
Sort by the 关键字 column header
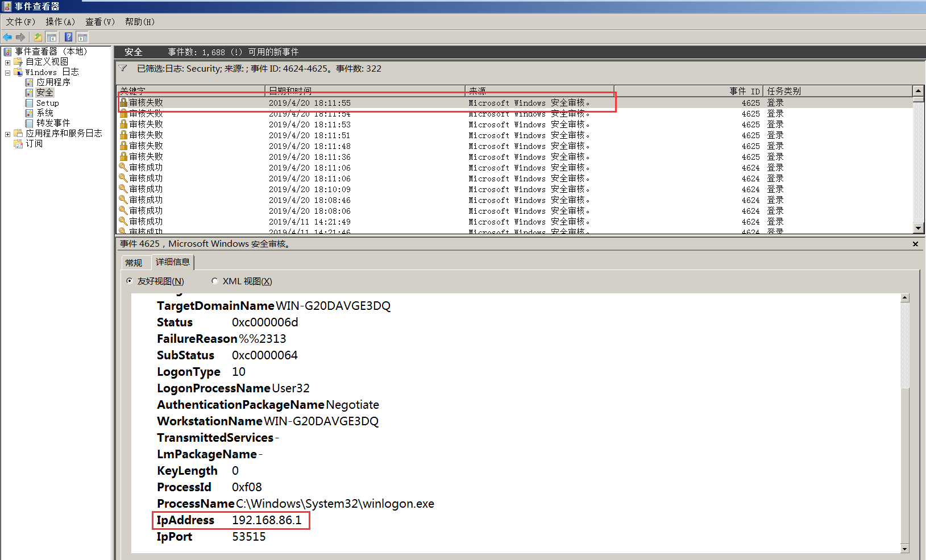tap(191, 91)
